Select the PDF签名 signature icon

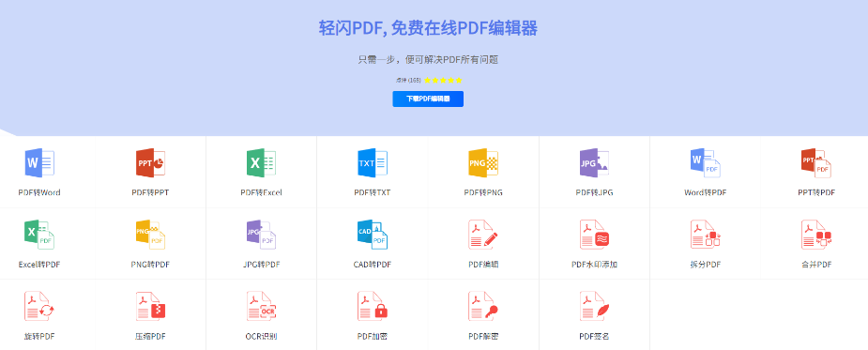tap(595, 306)
